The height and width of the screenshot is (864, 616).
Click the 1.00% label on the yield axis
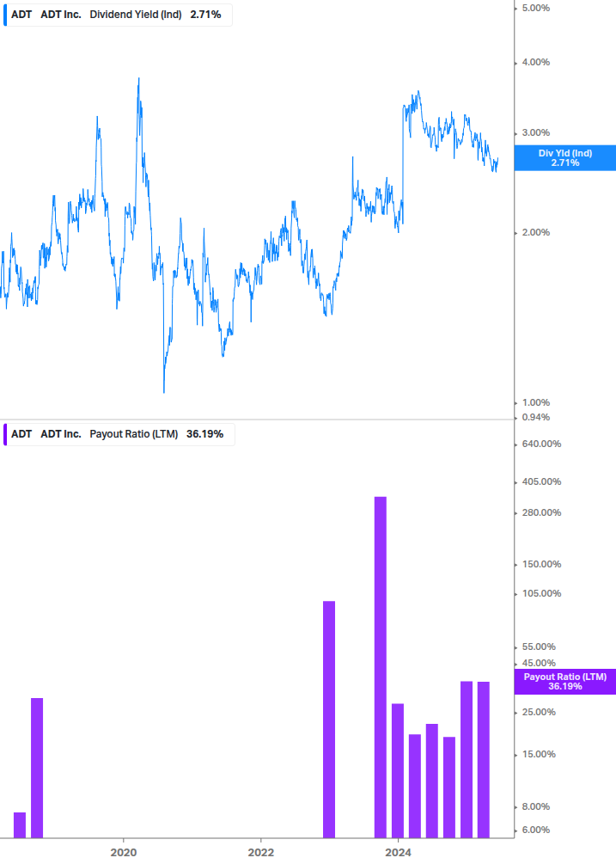[535, 403]
